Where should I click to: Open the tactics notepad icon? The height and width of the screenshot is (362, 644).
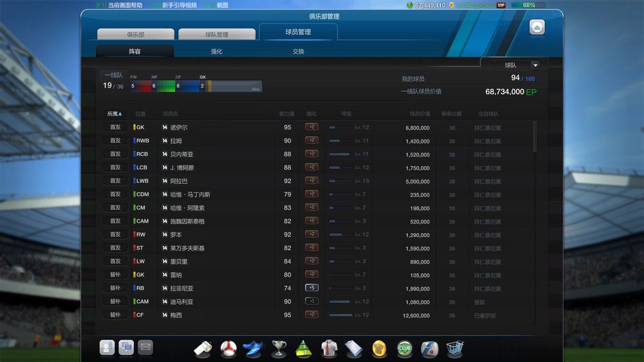[x=354, y=349]
